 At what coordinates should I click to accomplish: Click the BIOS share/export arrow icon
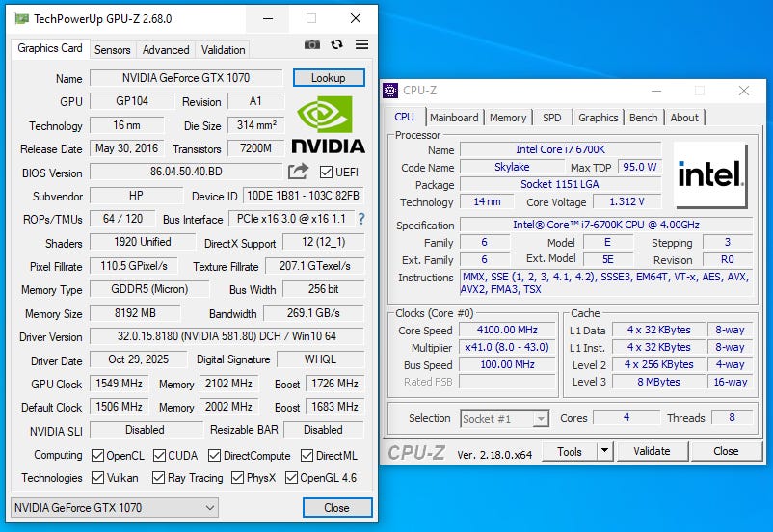pyautogui.click(x=298, y=172)
